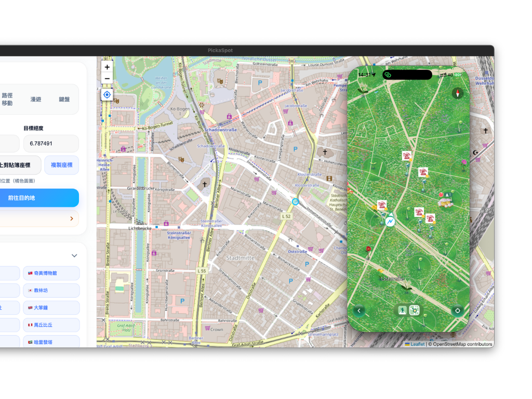
Task: Click the Lichtbrücke label on map
Action: [x=140, y=229]
